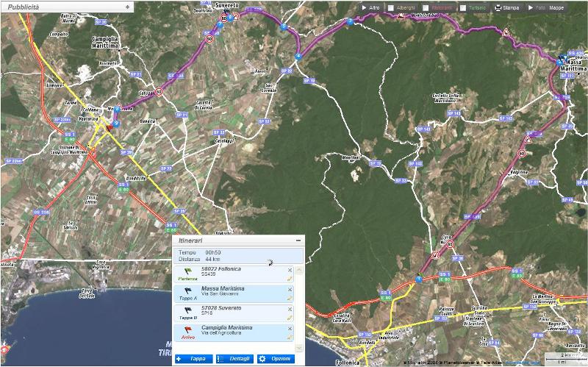Click the Valpiana place label

click(x=519, y=174)
